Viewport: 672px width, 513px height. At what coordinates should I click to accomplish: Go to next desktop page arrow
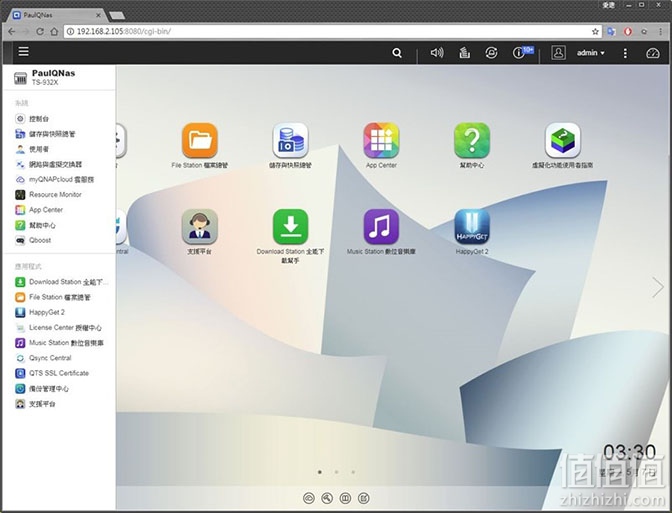[x=657, y=287]
